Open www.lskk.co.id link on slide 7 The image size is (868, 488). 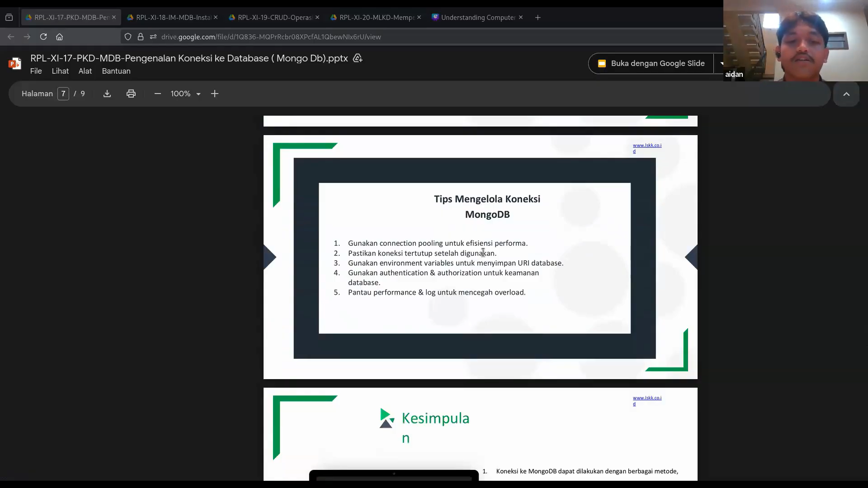pos(647,145)
